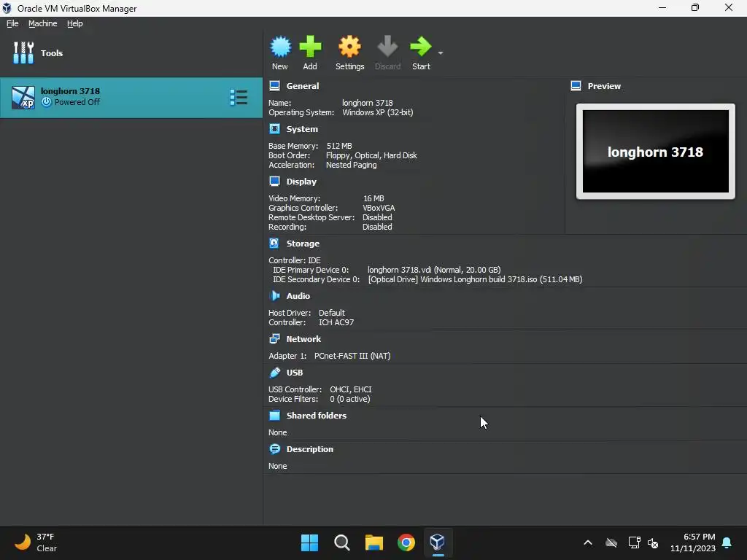747x560 pixels.
Task: Open the Windows Start button
Action: click(309, 542)
